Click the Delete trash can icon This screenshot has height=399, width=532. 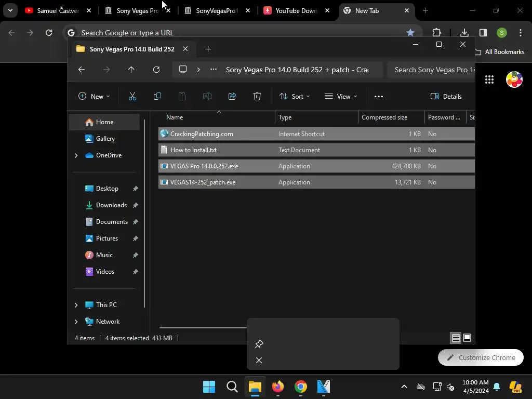pos(257,96)
